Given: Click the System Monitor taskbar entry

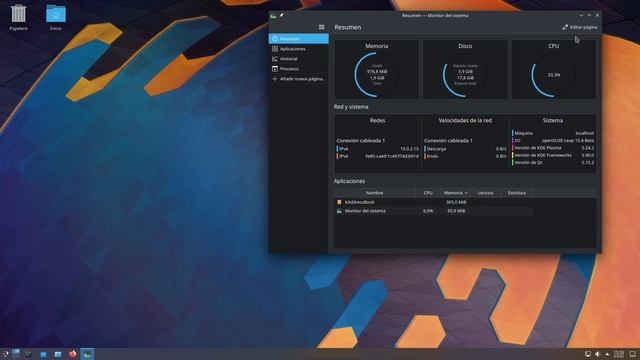Looking at the screenshot, I should 87,354.
